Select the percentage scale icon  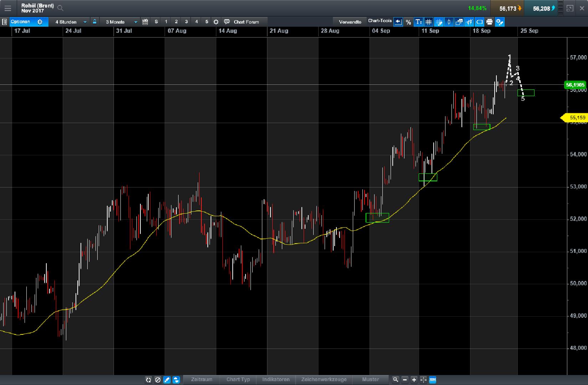tap(408, 22)
